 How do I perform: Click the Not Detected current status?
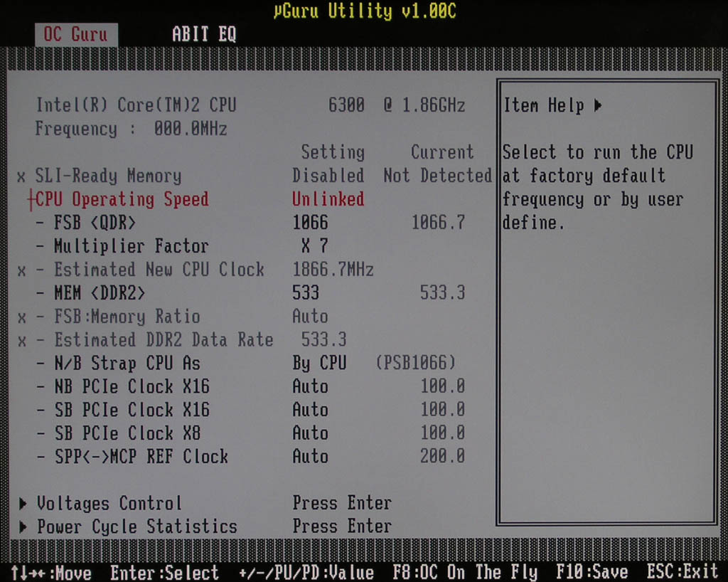tap(437, 176)
